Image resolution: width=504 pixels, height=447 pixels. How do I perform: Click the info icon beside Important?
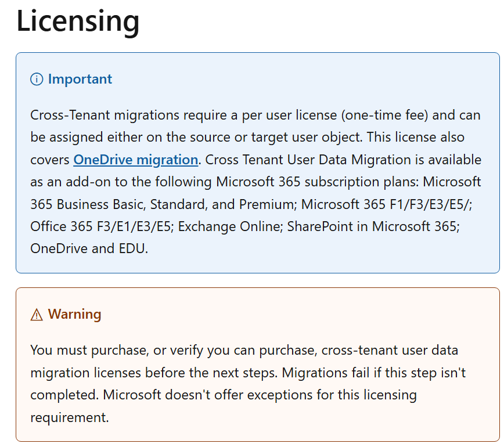[37, 80]
